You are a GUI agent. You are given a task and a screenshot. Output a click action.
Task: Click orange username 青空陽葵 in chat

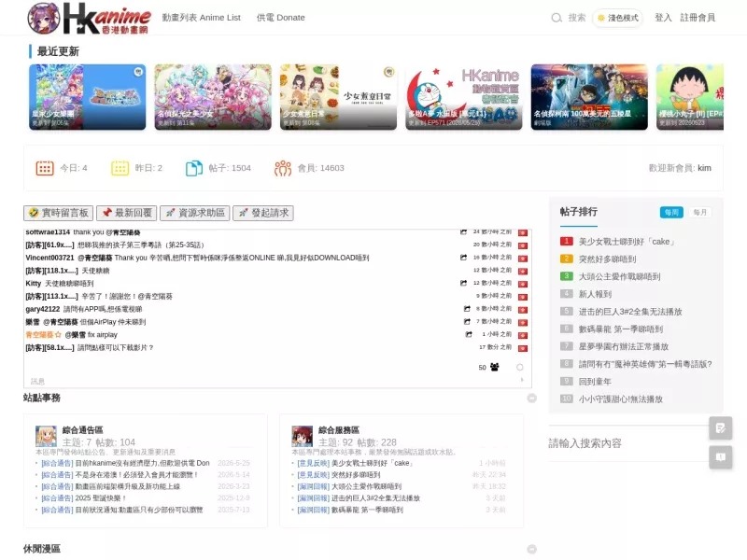[x=43, y=335]
